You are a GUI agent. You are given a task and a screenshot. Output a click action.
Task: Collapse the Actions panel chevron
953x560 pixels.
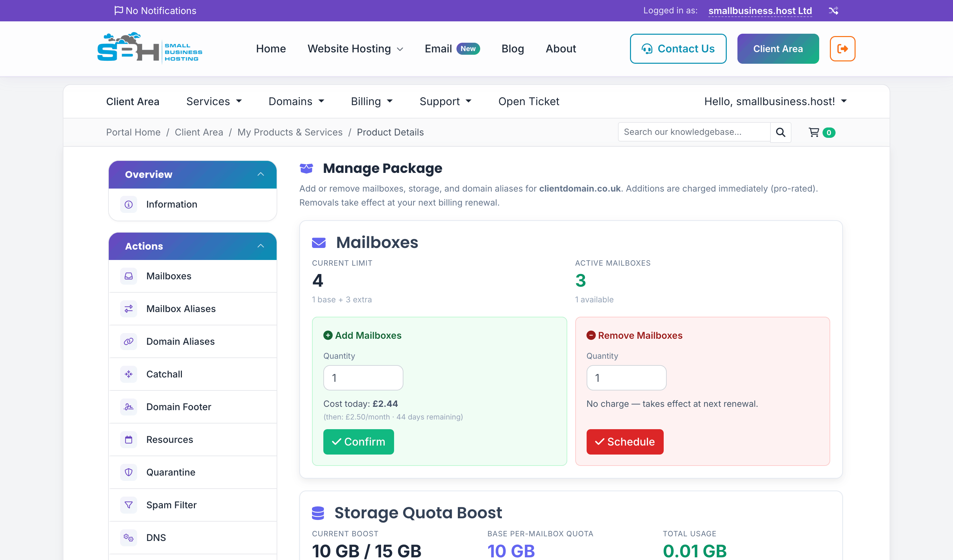click(x=261, y=246)
